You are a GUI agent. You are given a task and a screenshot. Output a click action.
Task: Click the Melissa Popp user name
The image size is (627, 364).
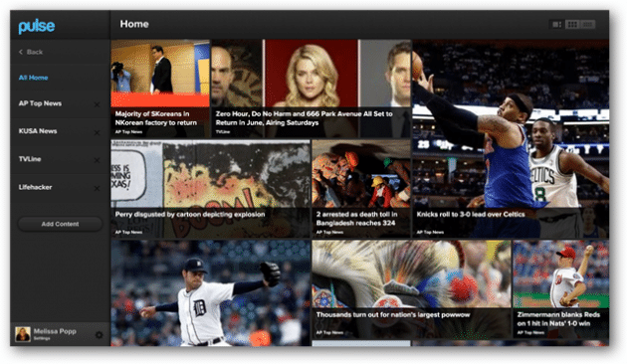[55, 331]
